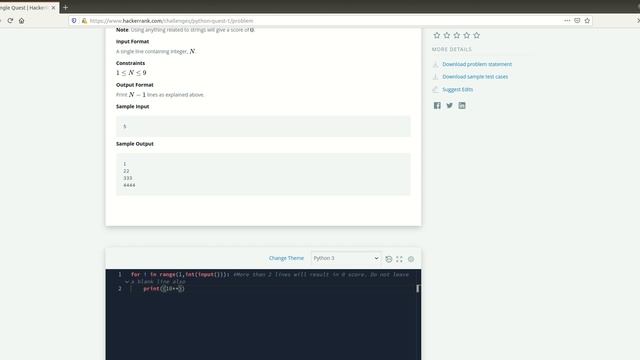Screen dimensions: 640x360
Task: Share the challenge on LinkedIn
Action: point(462,105)
